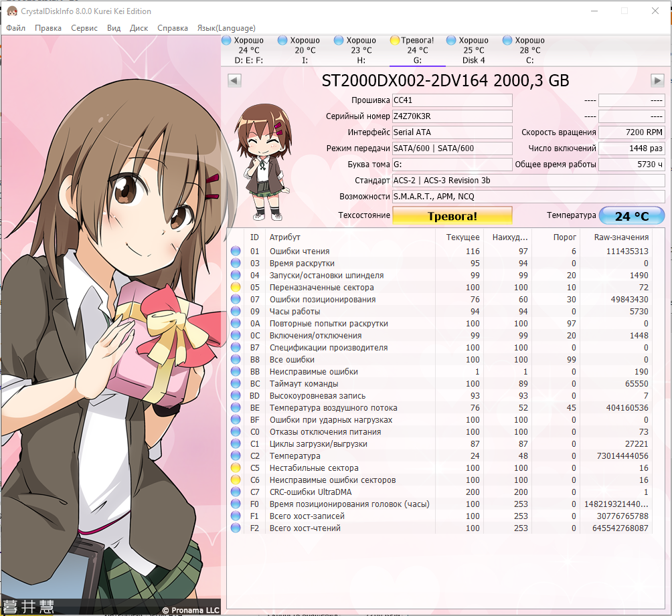Click status icon for BB Неисправимые ошибки

tap(236, 371)
